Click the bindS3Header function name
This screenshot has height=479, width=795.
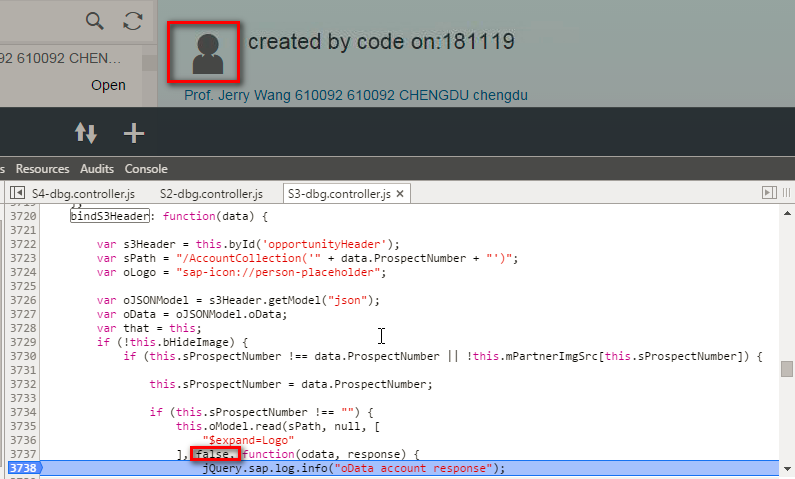pos(110,216)
